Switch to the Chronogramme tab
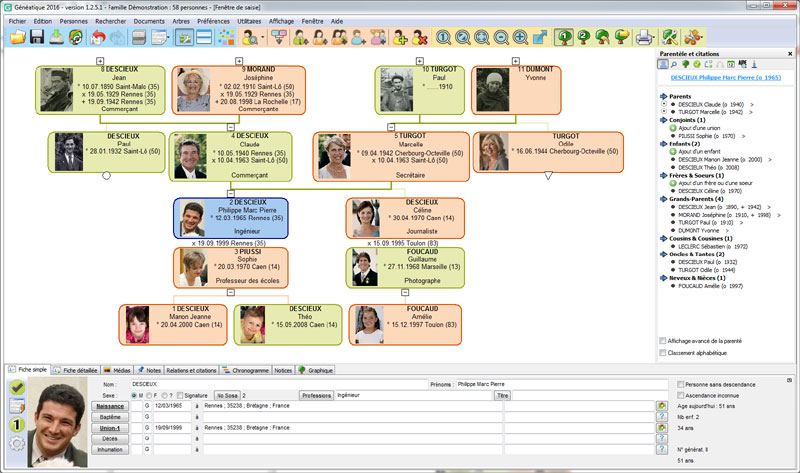The image size is (800, 473). (245, 370)
